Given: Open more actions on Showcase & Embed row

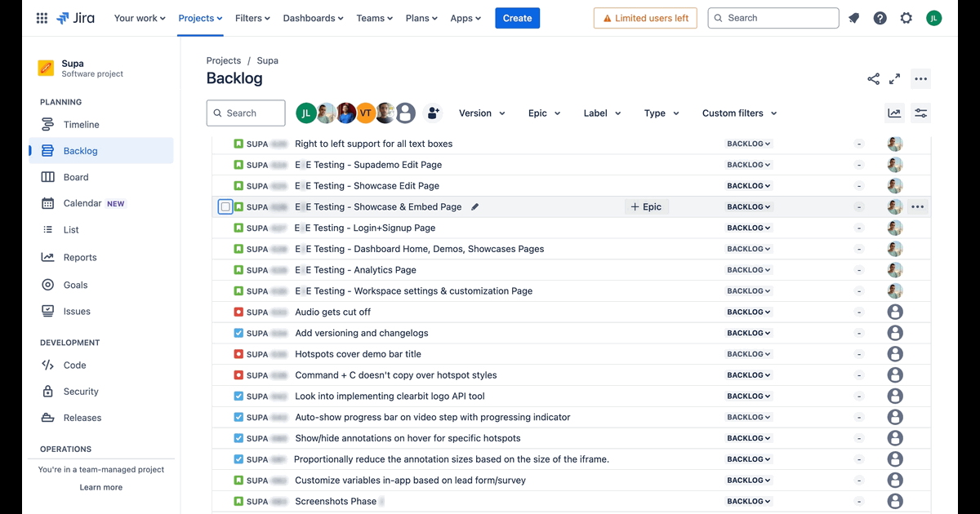Looking at the screenshot, I should [918, 207].
